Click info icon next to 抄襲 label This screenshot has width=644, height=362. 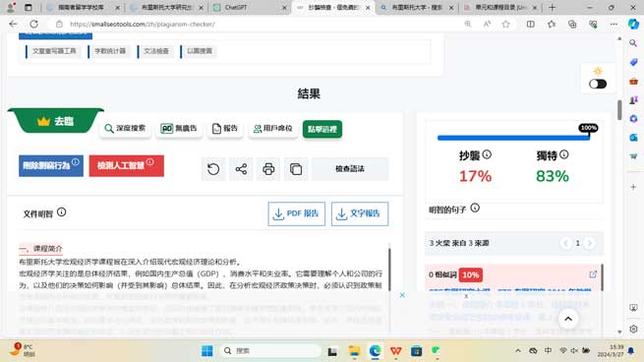[487, 154]
